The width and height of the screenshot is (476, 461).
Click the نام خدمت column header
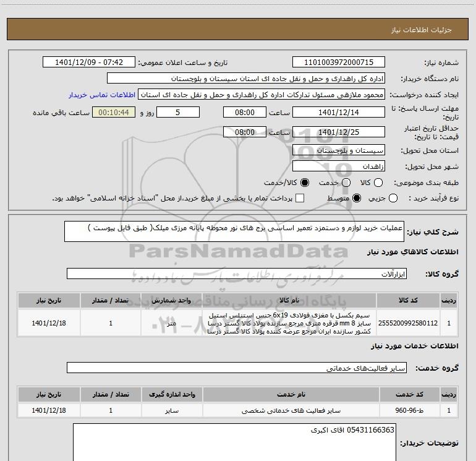[x=291, y=394]
